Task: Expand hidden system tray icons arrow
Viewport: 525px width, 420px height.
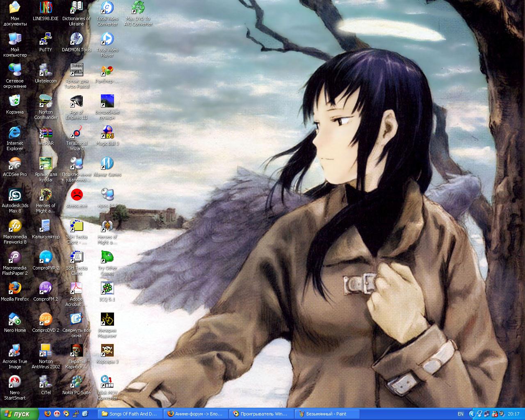Action: pos(472,414)
